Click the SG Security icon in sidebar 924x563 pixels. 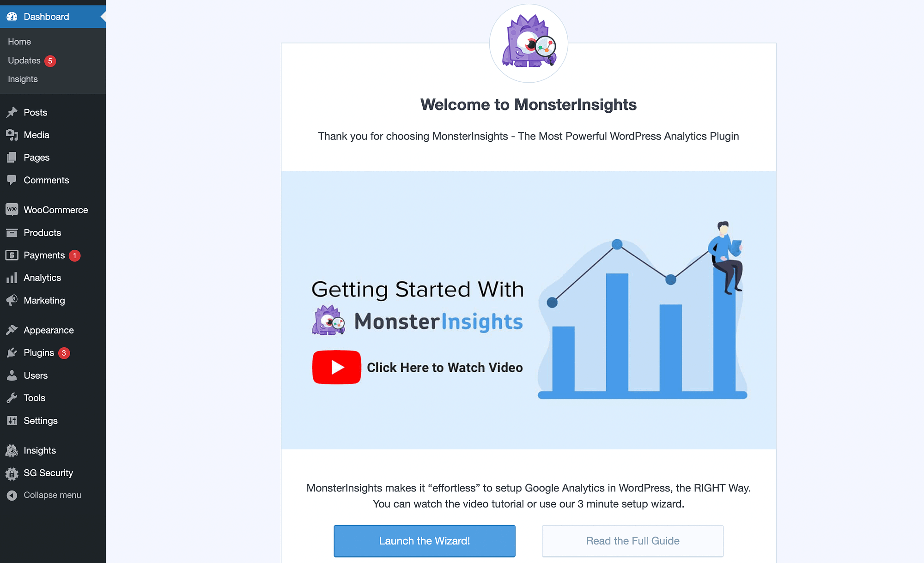[11, 473]
